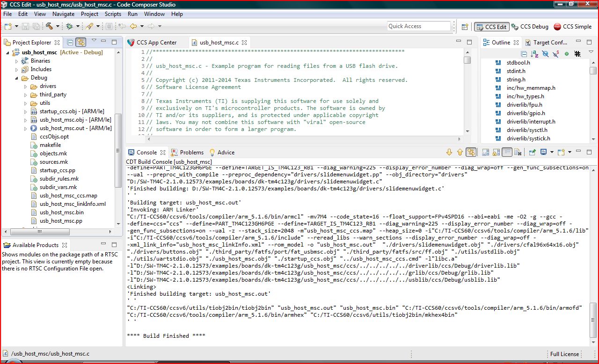
Task: Open the Open Console dropdown arrow
Action: pos(570,152)
